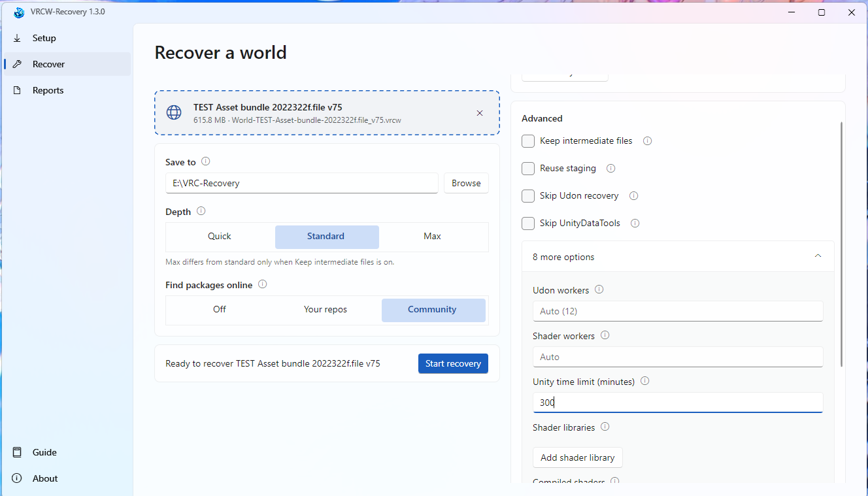Viewport: 868px width, 496px height.
Task: Click Start recovery button
Action: point(453,363)
